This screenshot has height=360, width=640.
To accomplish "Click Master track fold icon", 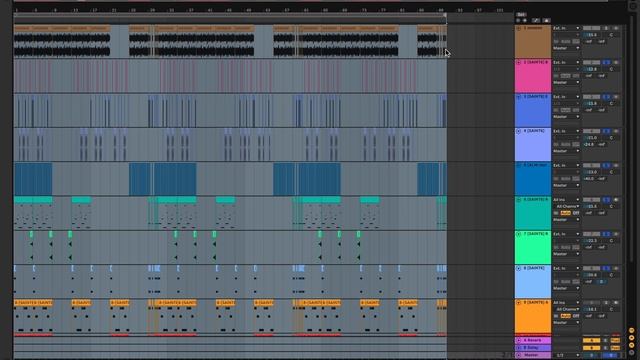I will [x=519, y=355].
